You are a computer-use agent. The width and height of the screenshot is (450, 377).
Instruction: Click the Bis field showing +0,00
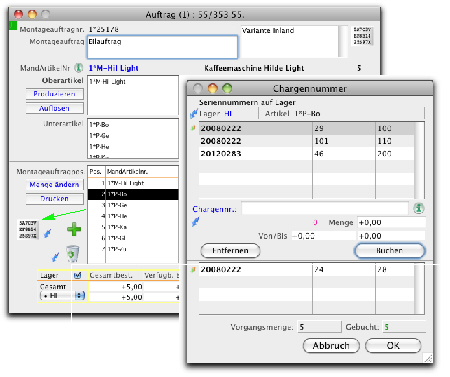(391, 236)
